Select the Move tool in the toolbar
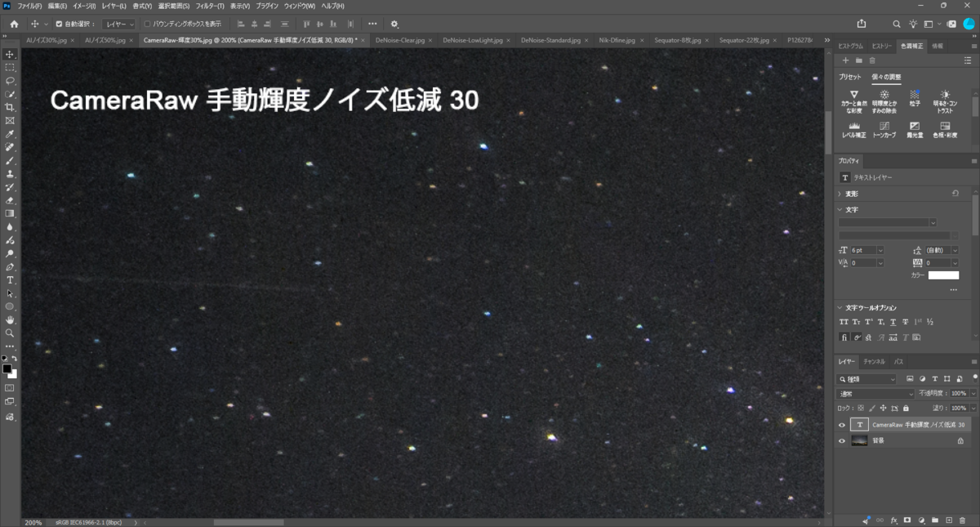The width and height of the screenshot is (980, 527). [10, 54]
